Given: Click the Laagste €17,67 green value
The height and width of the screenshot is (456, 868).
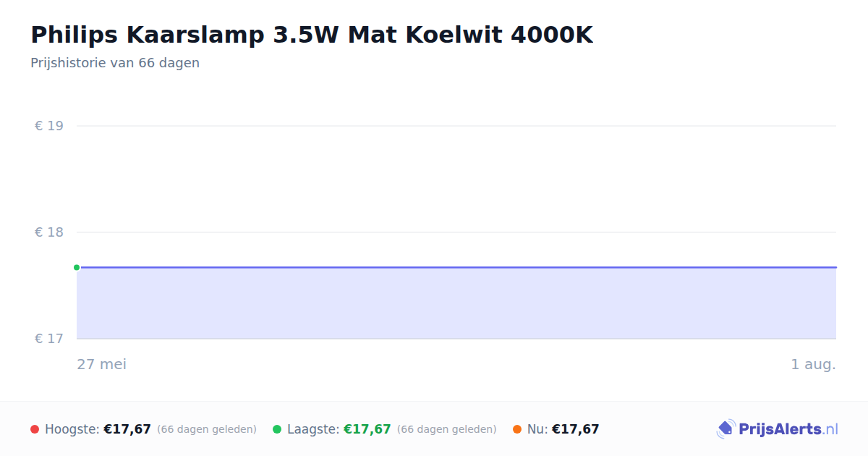Looking at the screenshot, I should (x=367, y=429).
